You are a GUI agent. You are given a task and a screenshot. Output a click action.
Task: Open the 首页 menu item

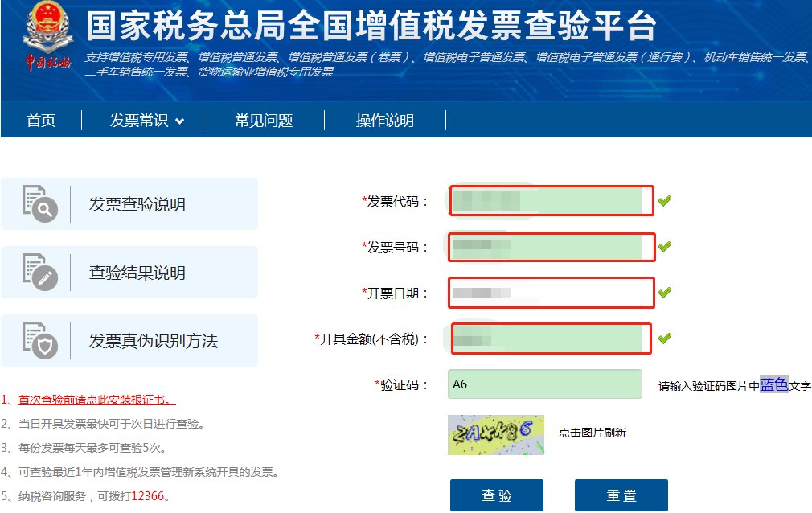[41, 121]
